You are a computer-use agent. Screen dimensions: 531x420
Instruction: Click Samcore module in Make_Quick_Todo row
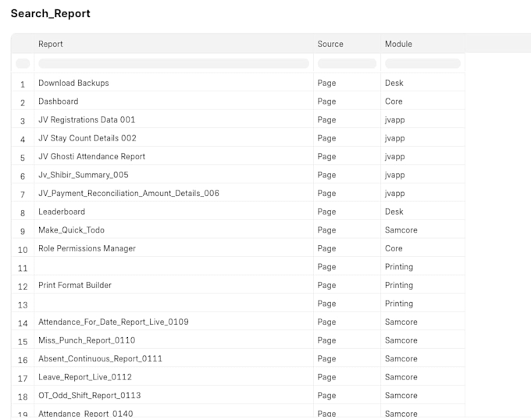(x=401, y=230)
